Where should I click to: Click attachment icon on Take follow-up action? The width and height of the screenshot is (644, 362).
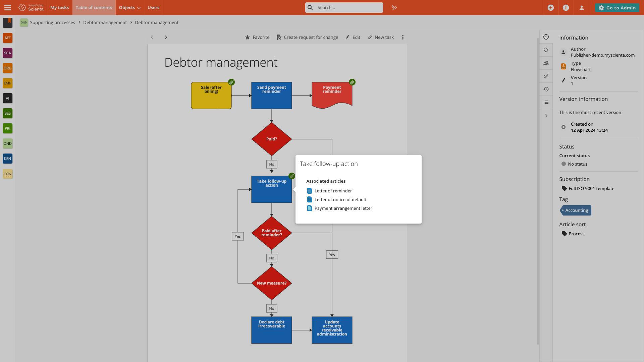pyautogui.click(x=292, y=176)
